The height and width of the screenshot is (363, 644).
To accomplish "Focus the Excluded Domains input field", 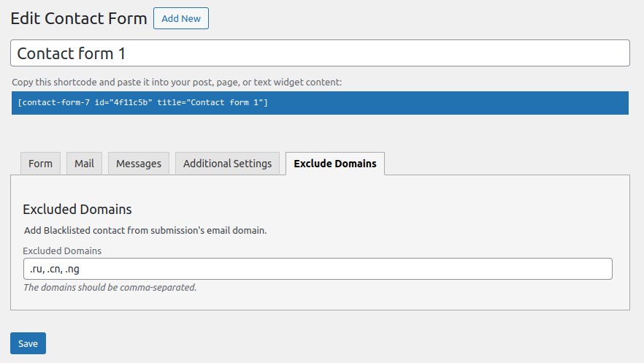I will (318, 269).
